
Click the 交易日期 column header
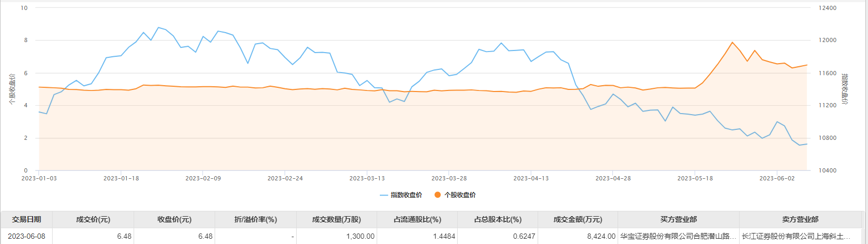click(27, 220)
